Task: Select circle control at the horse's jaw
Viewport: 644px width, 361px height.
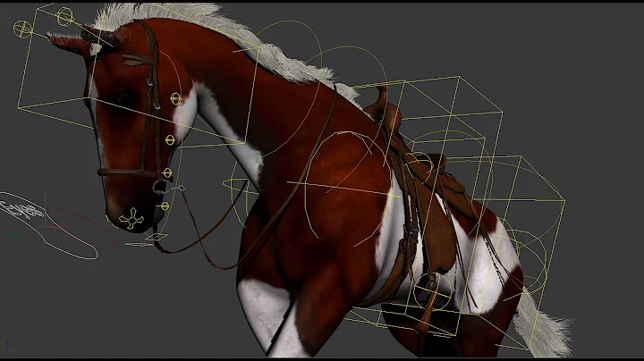Action: tap(170, 140)
